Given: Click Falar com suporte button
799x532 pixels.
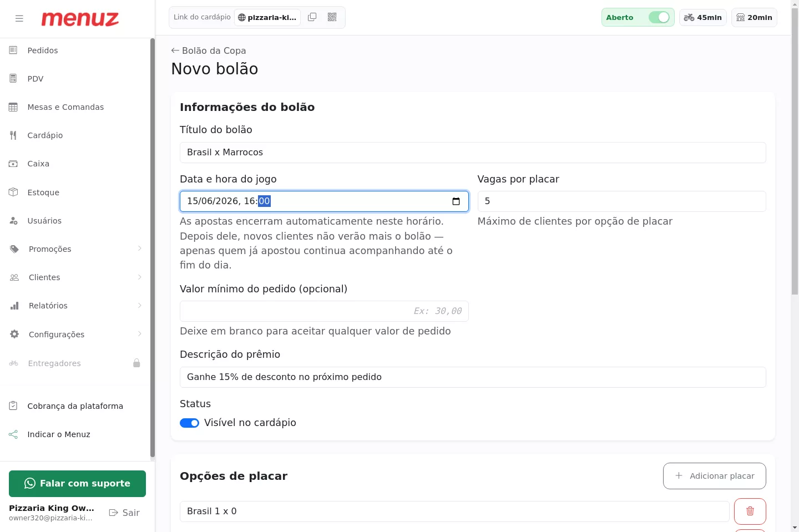Looking at the screenshot, I should pos(77,484).
